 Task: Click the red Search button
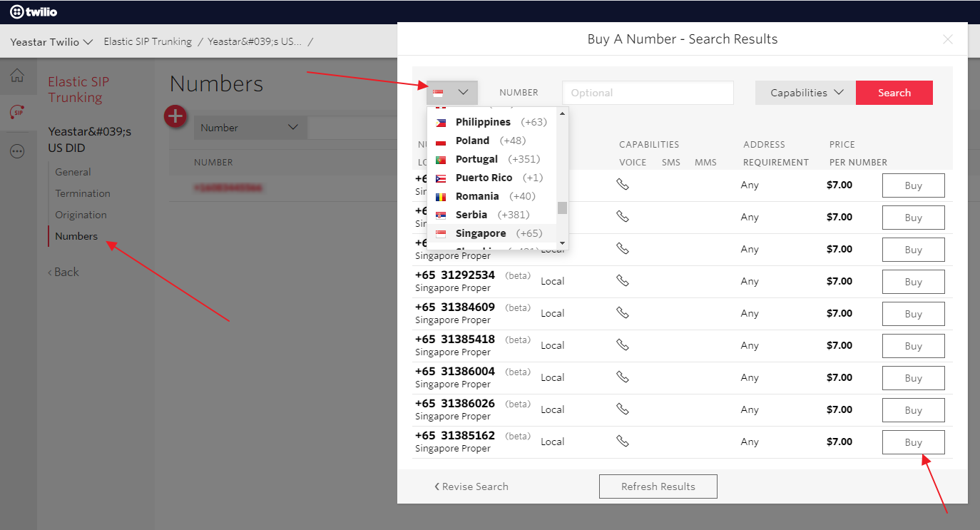point(894,93)
